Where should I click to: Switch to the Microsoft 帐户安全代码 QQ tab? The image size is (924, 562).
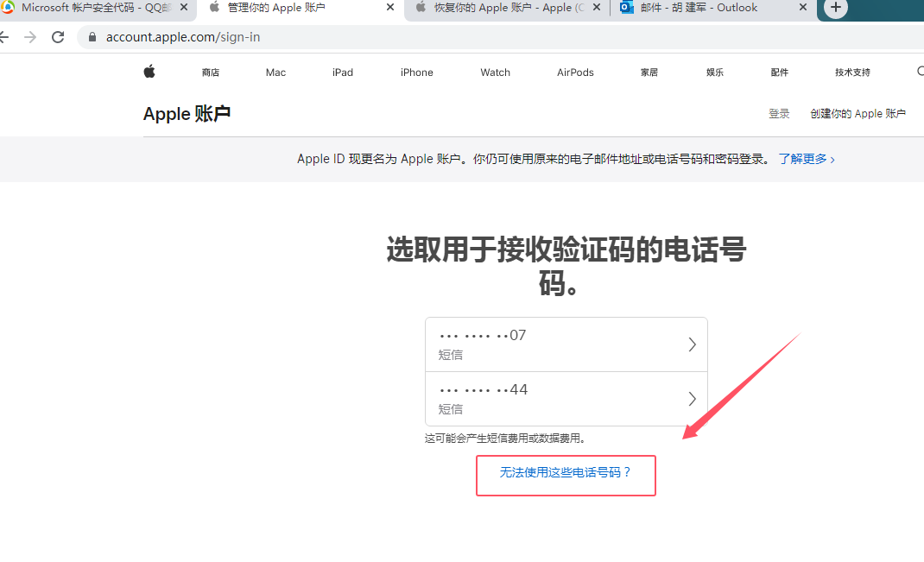[x=98, y=9]
